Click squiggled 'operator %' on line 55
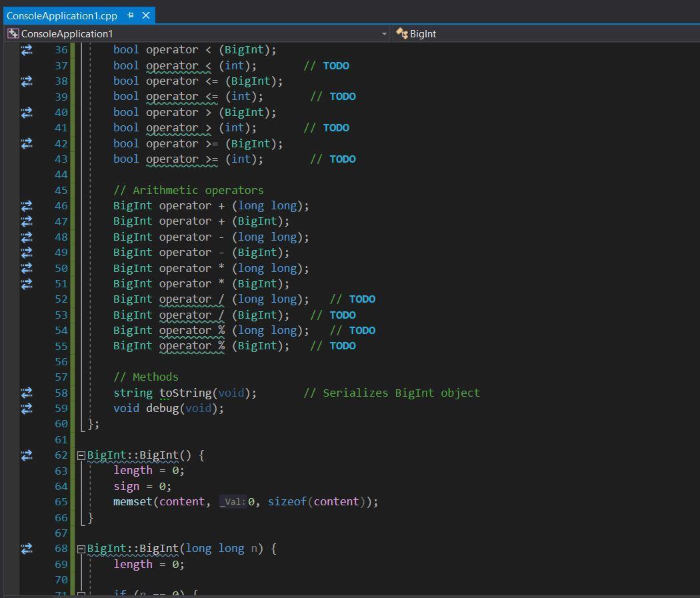 pyautogui.click(x=192, y=346)
